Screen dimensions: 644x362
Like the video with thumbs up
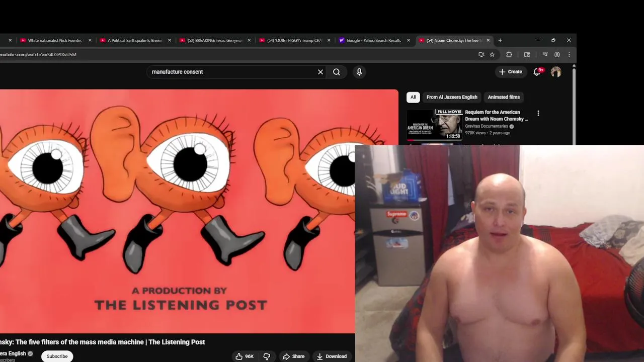244,356
